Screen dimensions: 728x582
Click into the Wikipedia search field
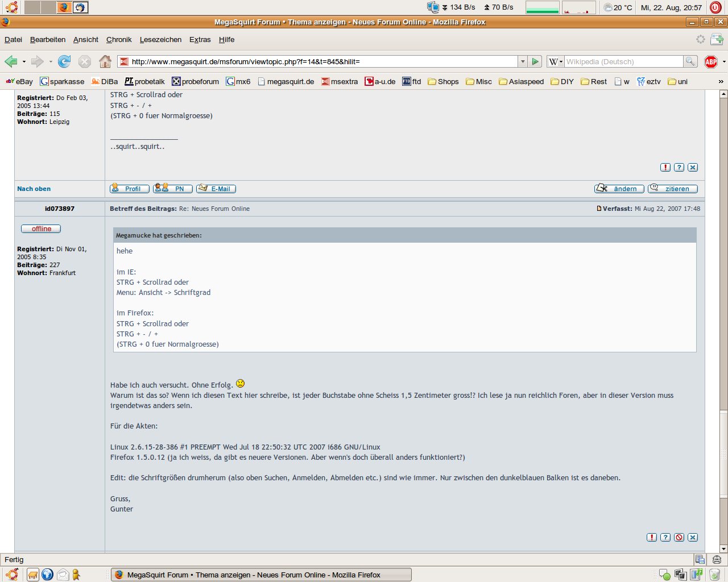pyautogui.click(x=623, y=61)
